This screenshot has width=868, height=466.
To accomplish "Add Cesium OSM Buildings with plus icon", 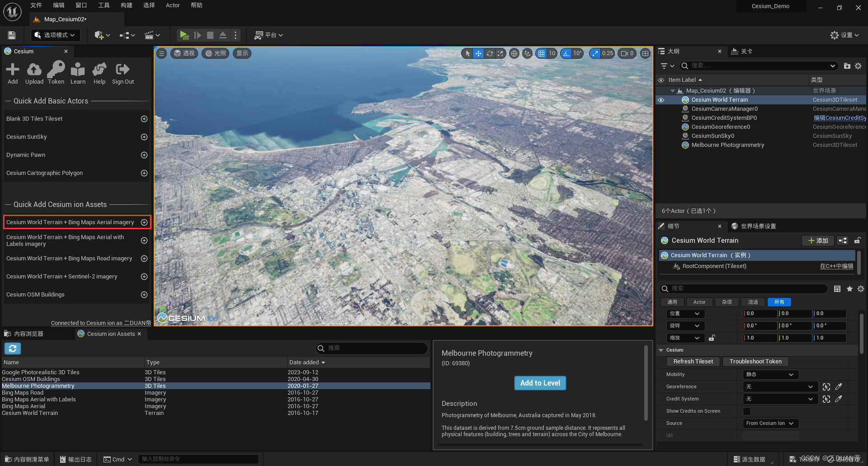I will 144,295.
